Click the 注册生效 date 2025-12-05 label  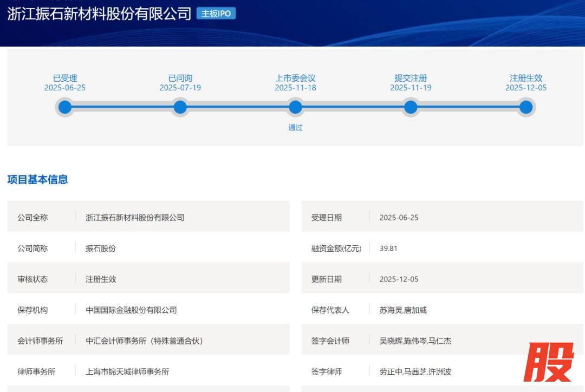tap(526, 88)
